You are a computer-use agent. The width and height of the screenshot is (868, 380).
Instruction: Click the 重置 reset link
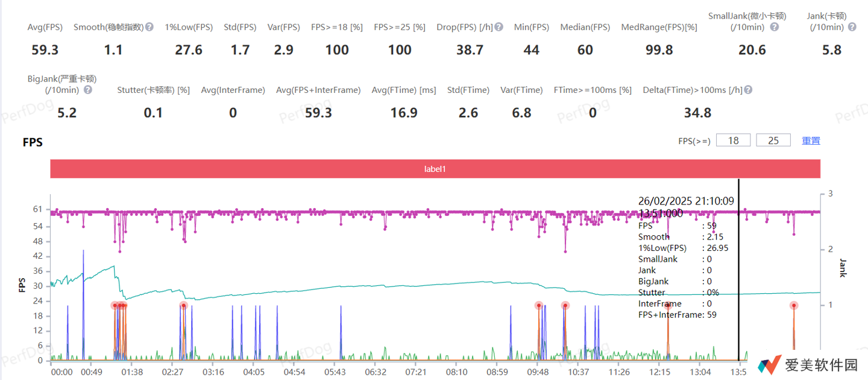[811, 141]
